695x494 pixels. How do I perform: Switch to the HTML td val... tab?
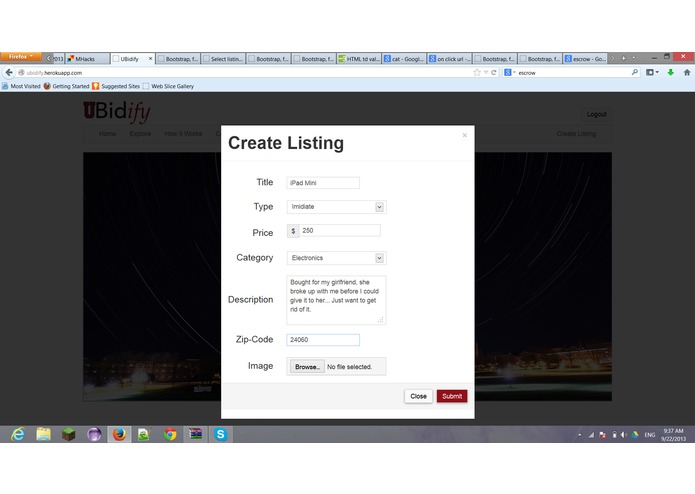[x=359, y=58]
